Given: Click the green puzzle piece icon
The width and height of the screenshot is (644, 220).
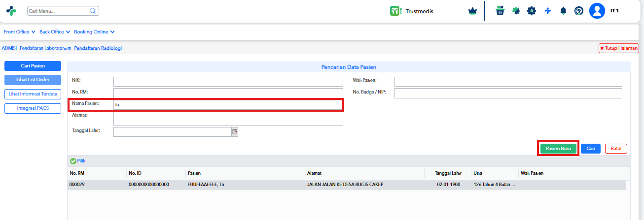Looking at the screenshot, I should coord(516,11).
